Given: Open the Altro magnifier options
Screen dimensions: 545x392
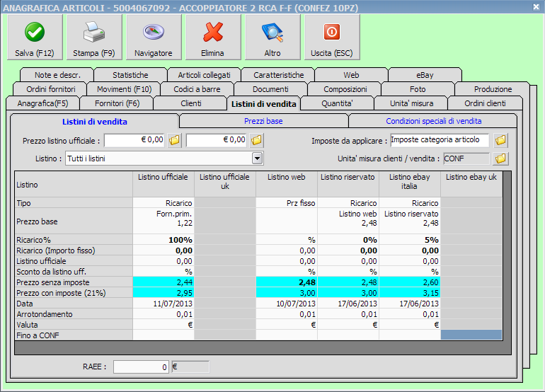Looking at the screenshot, I should pyautogui.click(x=272, y=38).
